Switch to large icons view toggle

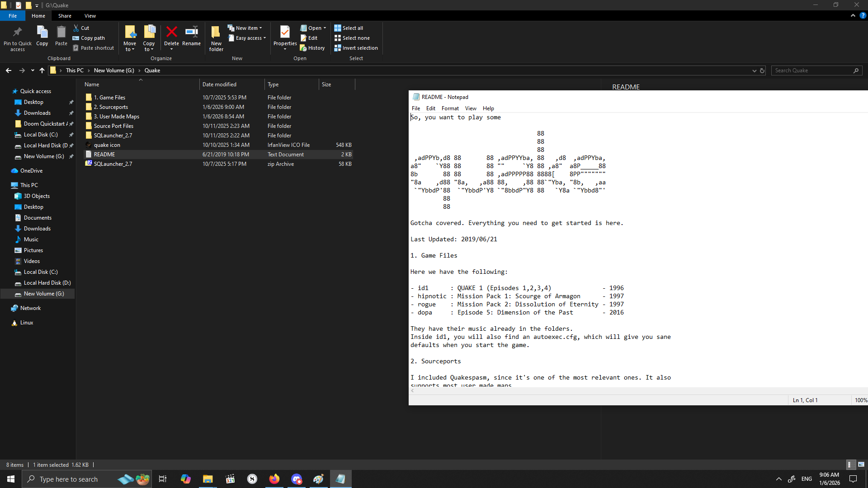coord(861,465)
